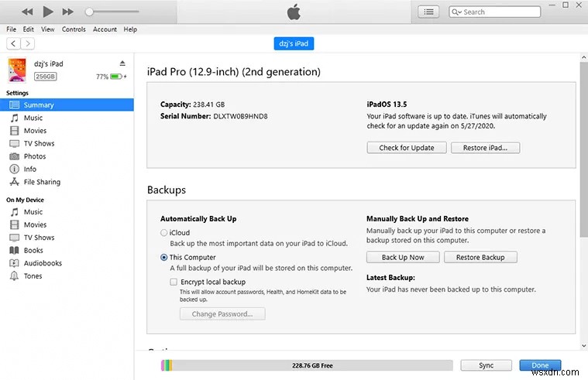Click the TV Shows icon under Settings
The width and height of the screenshot is (588, 380).
point(14,143)
